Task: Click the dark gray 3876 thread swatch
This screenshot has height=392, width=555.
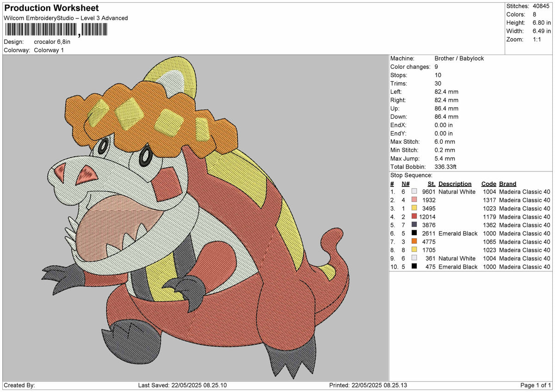Action: point(414,225)
